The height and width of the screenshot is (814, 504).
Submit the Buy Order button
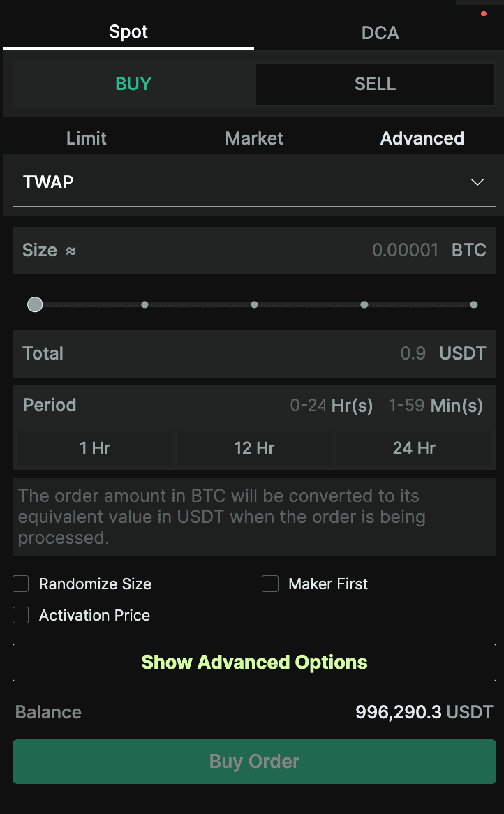254,762
